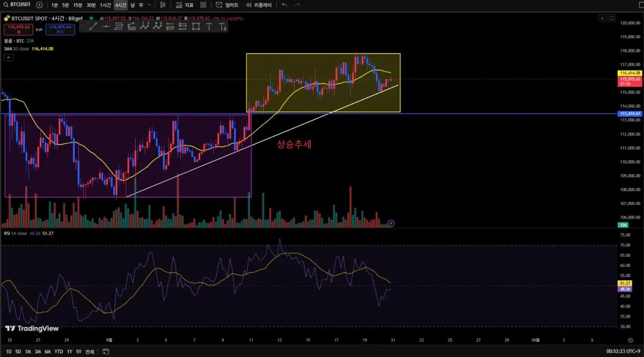Image resolution: width=644 pixels, height=357 pixels.
Task: Open the layout grid templates icon
Action: pyautogui.click(x=203, y=5)
